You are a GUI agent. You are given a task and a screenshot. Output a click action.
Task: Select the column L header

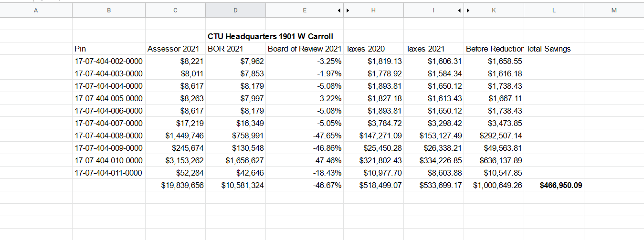[x=554, y=10]
